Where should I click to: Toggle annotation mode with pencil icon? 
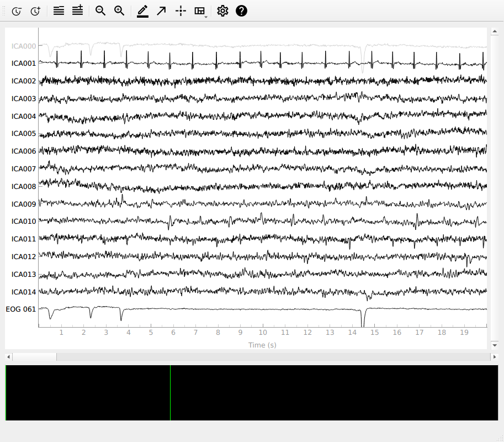[142, 10]
